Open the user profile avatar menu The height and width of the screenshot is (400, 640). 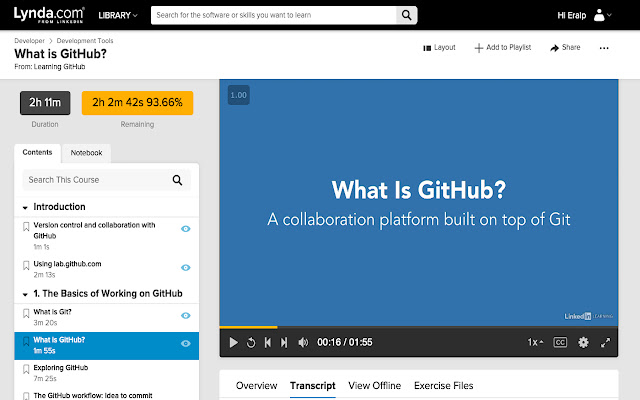point(602,16)
